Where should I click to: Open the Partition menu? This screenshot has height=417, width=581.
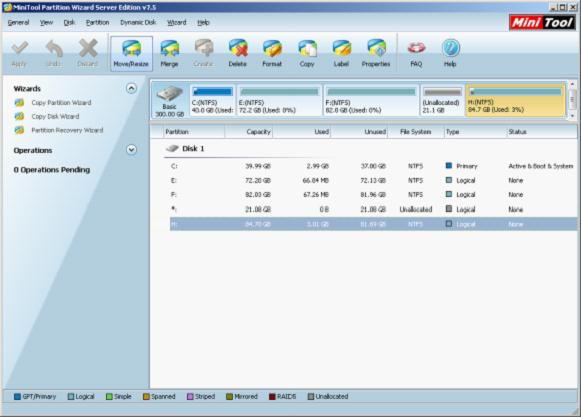click(97, 23)
